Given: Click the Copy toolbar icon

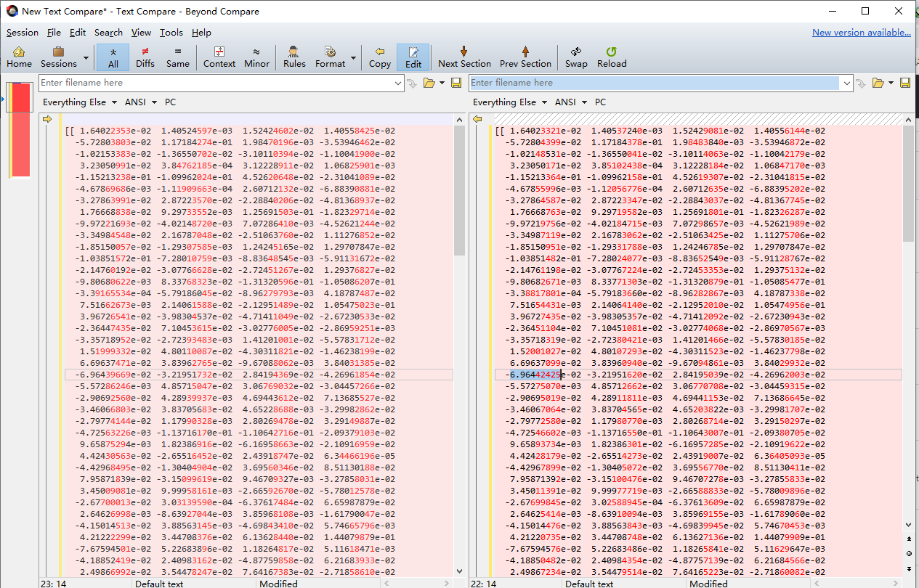Looking at the screenshot, I should 379,57.
